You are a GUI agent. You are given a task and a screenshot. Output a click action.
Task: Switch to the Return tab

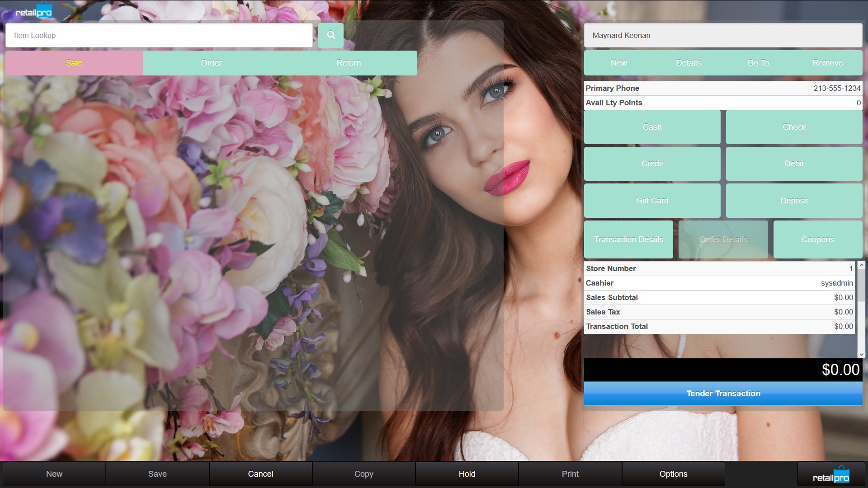coord(349,63)
